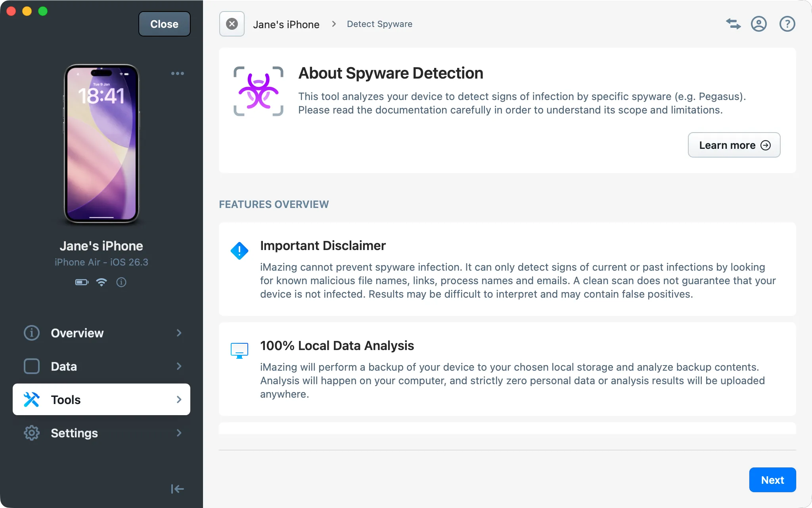
Task: Click the Wi-Fi connection icon
Action: point(101,282)
